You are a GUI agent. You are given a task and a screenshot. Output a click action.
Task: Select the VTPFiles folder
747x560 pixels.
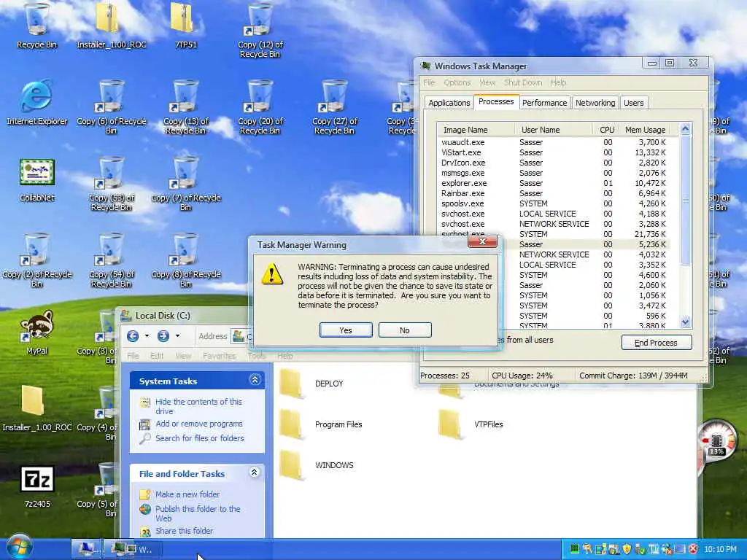[471, 424]
